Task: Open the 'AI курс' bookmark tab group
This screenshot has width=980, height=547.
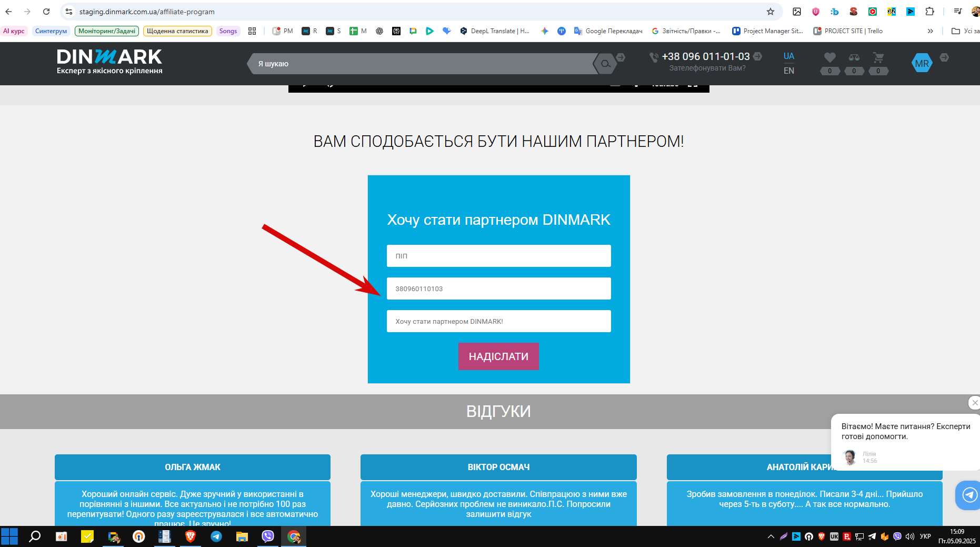Action: [x=14, y=31]
